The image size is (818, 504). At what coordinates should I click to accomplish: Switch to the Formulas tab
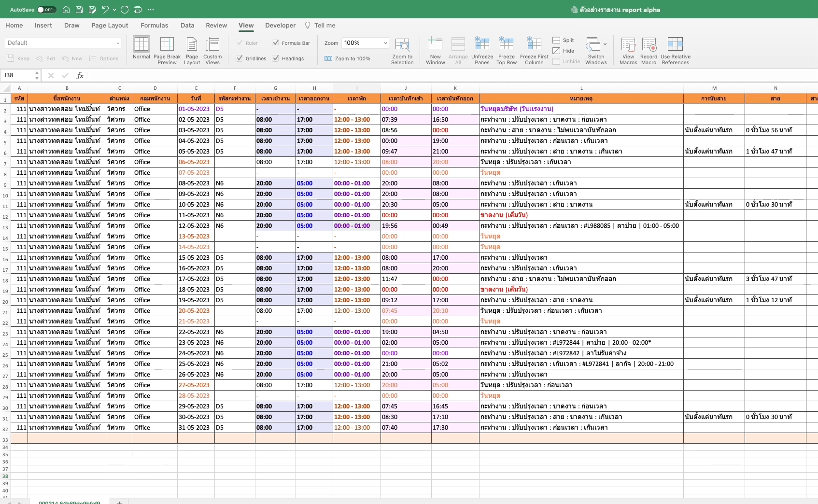point(154,26)
